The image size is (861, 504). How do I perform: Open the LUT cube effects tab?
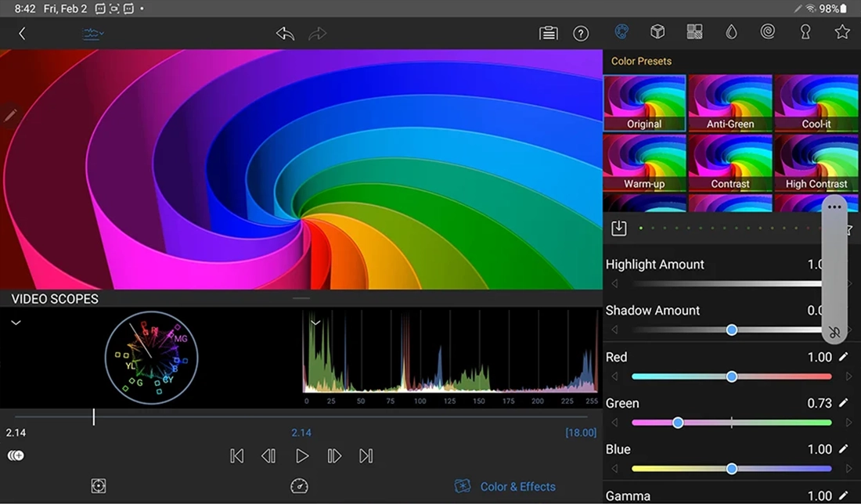(x=657, y=31)
